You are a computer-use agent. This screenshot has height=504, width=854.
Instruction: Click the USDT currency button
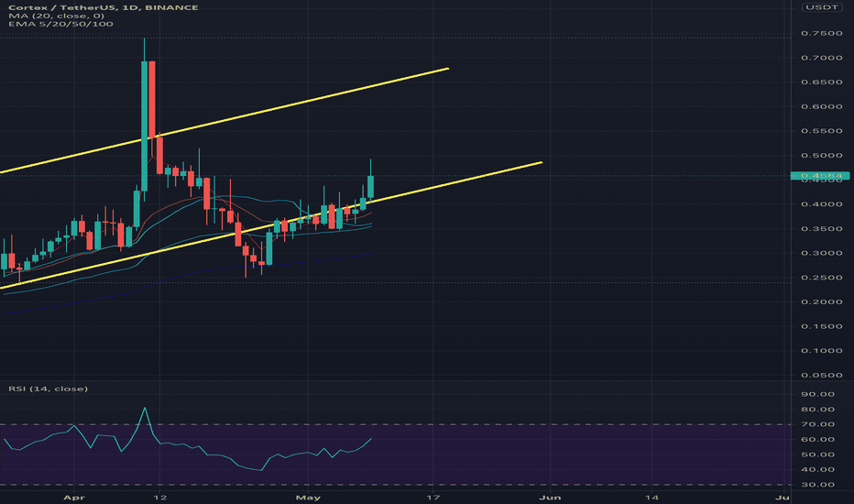[822, 7]
